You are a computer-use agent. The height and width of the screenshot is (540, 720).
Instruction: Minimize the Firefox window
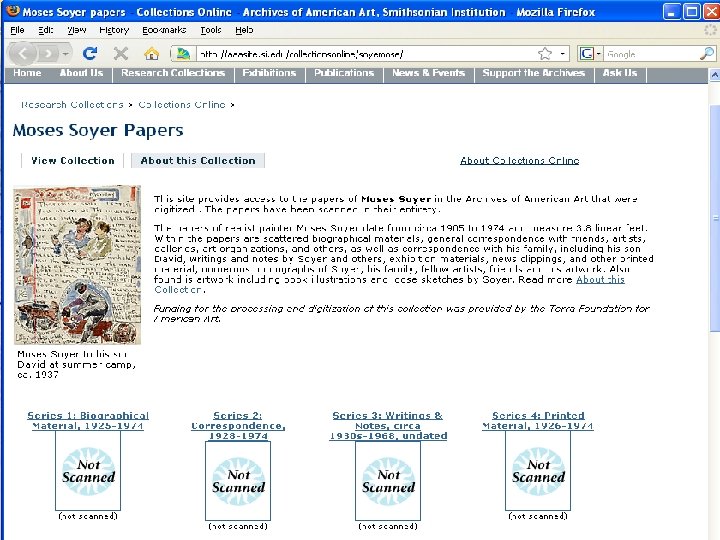pyautogui.click(x=672, y=11)
